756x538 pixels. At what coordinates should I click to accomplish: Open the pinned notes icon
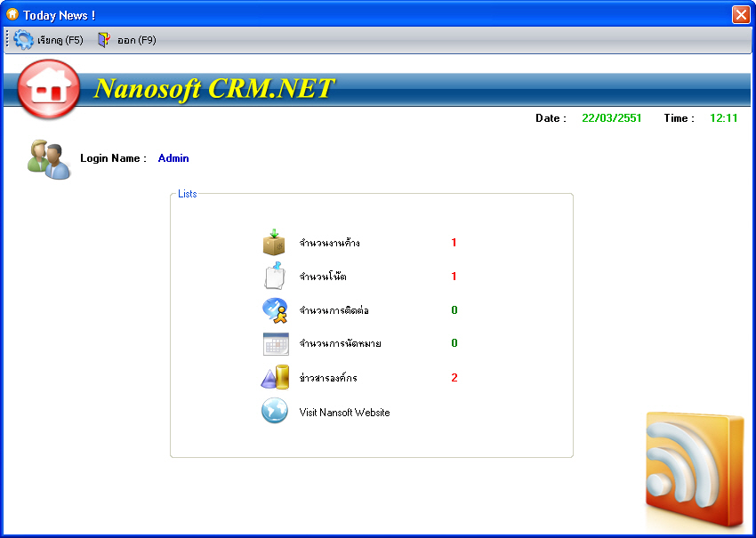click(275, 276)
